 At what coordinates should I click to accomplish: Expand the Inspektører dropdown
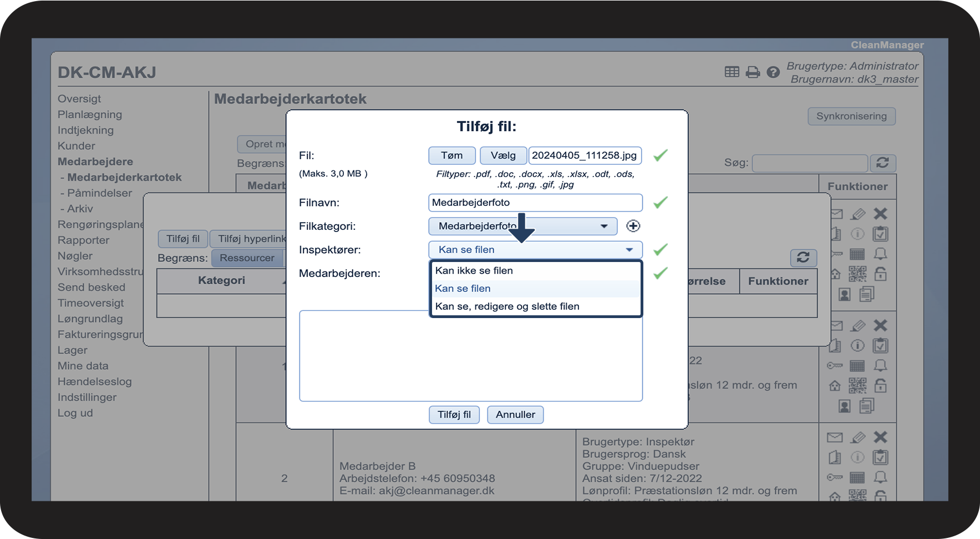[x=535, y=250]
